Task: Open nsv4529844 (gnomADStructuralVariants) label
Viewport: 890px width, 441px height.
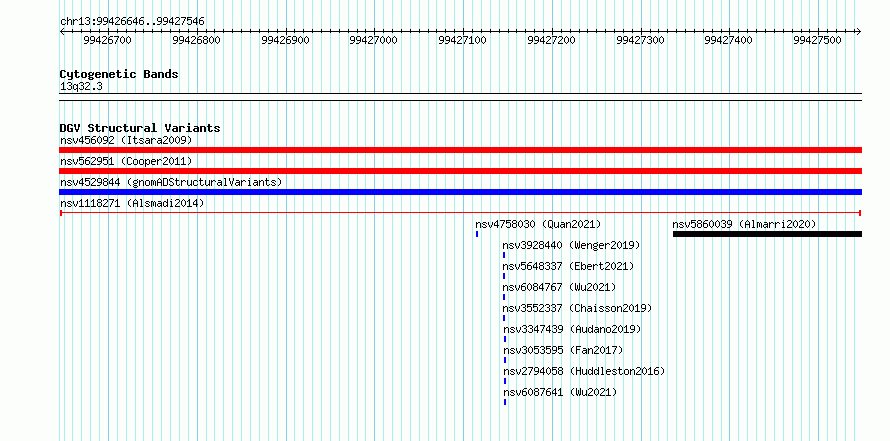Action: click(171, 182)
